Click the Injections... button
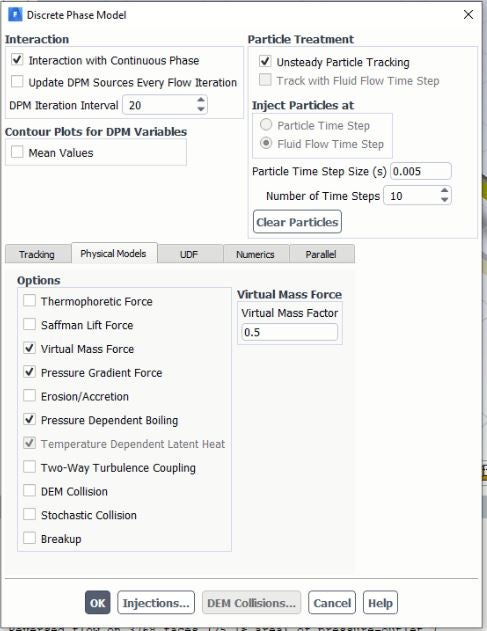 point(156,602)
